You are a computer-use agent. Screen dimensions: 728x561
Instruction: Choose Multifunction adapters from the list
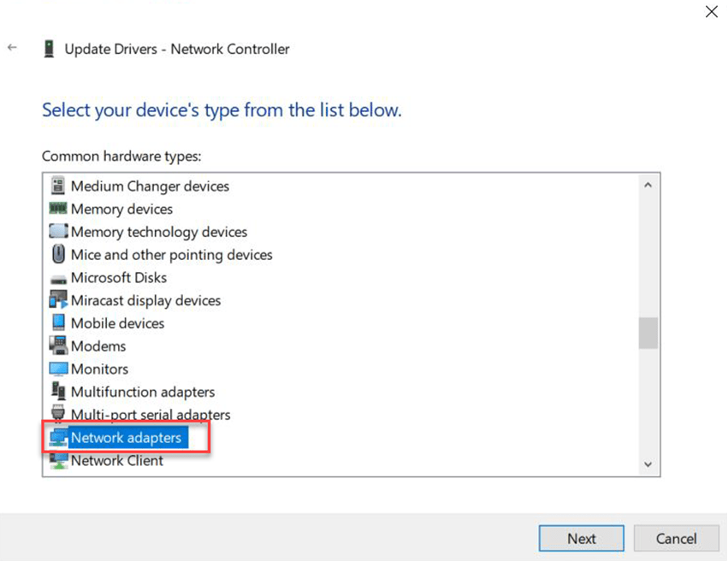point(142,392)
